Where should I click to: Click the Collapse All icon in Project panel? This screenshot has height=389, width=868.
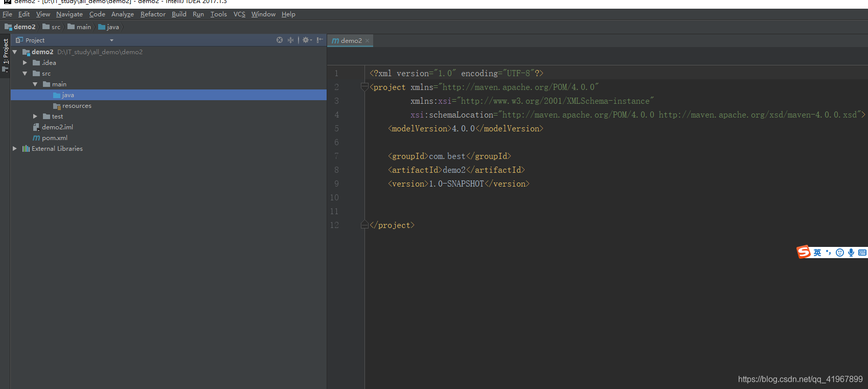(290, 40)
